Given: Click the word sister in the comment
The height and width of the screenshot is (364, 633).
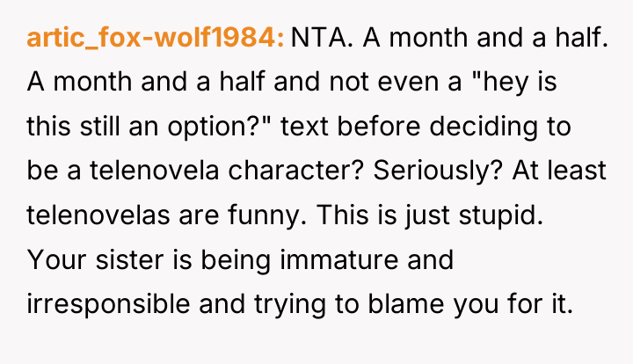Looking at the screenshot, I should pyautogui.click(x=129, y=259).
